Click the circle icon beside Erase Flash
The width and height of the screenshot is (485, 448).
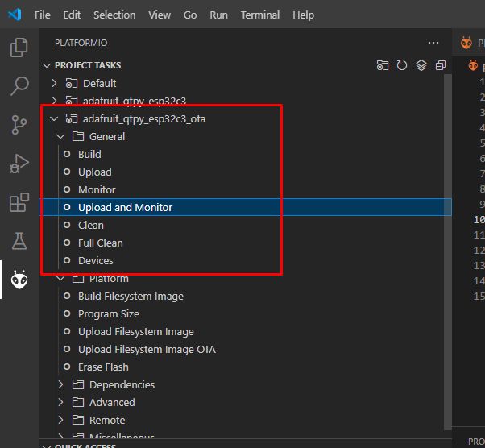tap(67, 367)
